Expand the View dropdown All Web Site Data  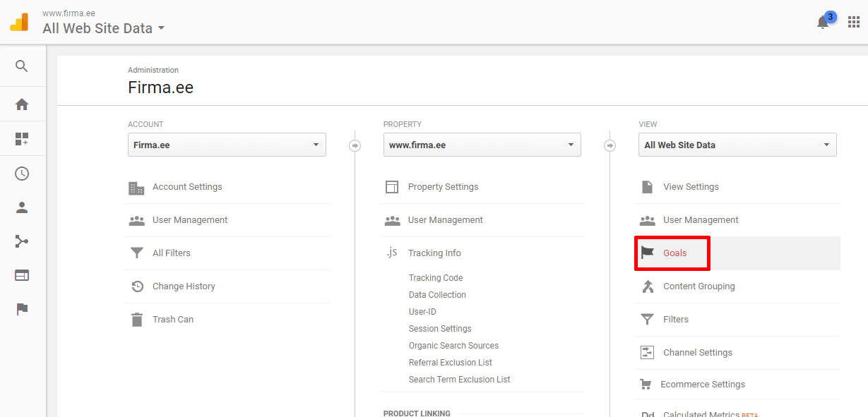tap(737, 145)
